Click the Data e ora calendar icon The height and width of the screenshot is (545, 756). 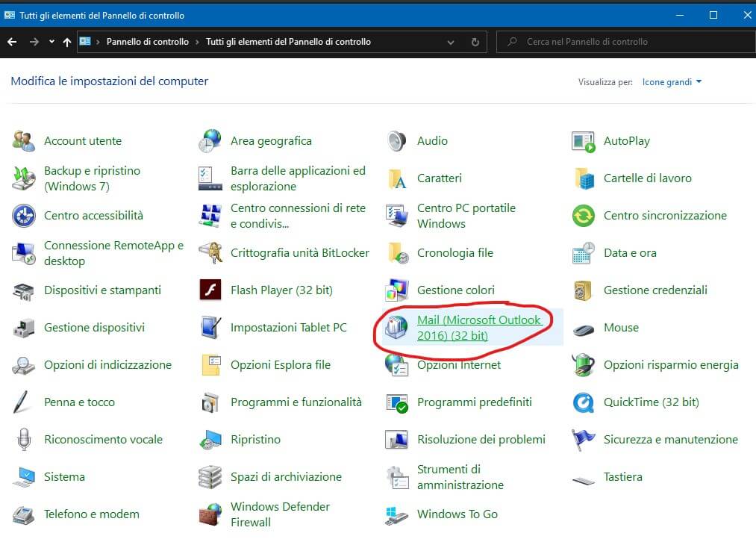(583, 253)
